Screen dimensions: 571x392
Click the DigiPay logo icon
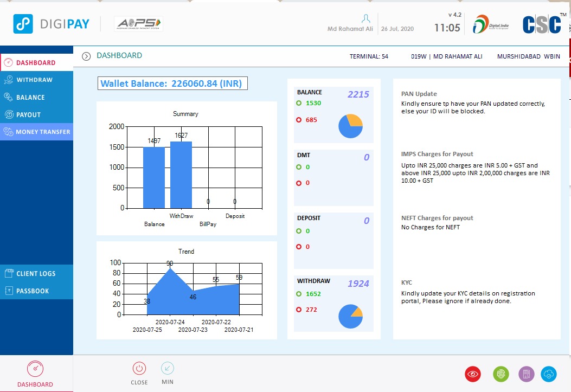[23, 24]
